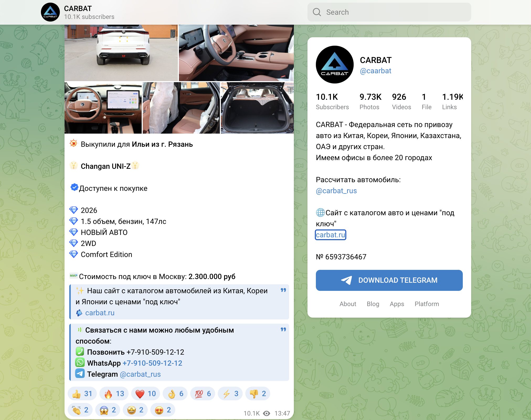Toggle the 100 points reaction
This screenshot has width=531, height=420.
(203, 393)
